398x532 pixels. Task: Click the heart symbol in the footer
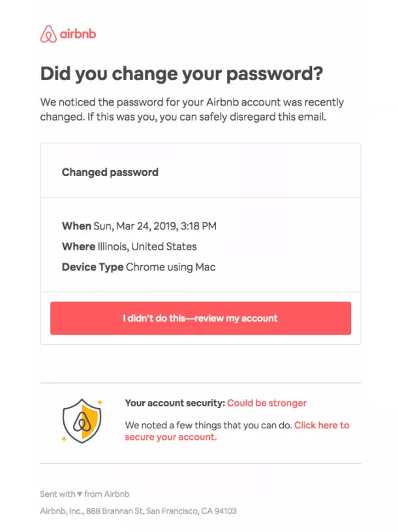(x=79, y=494)
